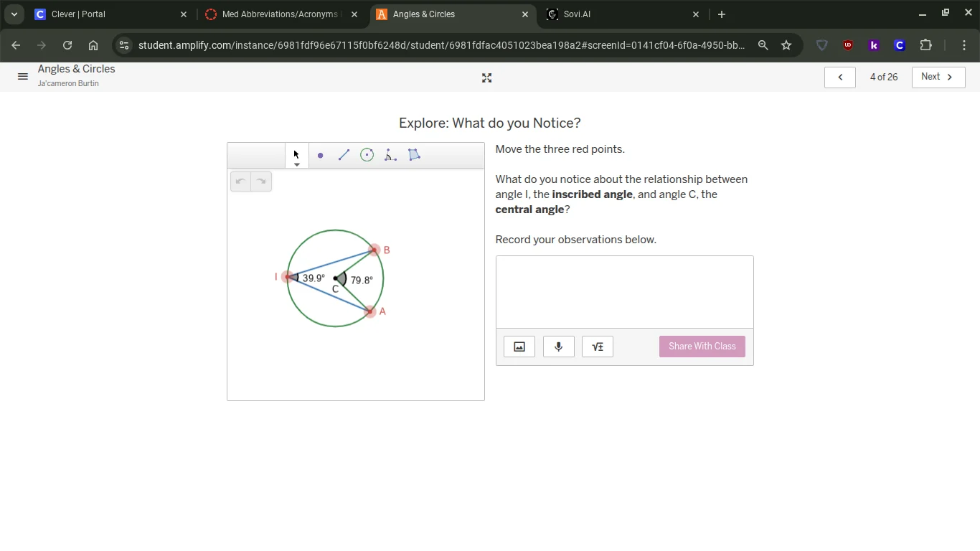Insert a math equation with the √± icon
This screenshot has width=980, height=551.
tap(597, 346)
